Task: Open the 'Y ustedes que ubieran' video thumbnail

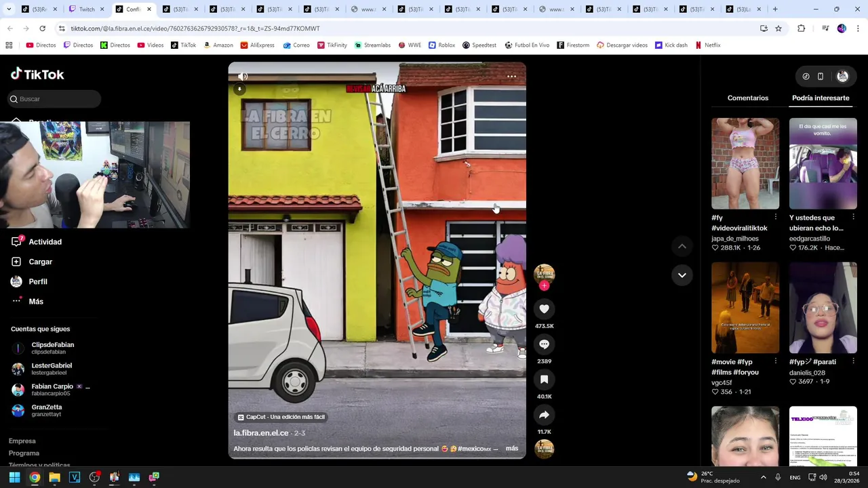Action: (x=823, y=163)
